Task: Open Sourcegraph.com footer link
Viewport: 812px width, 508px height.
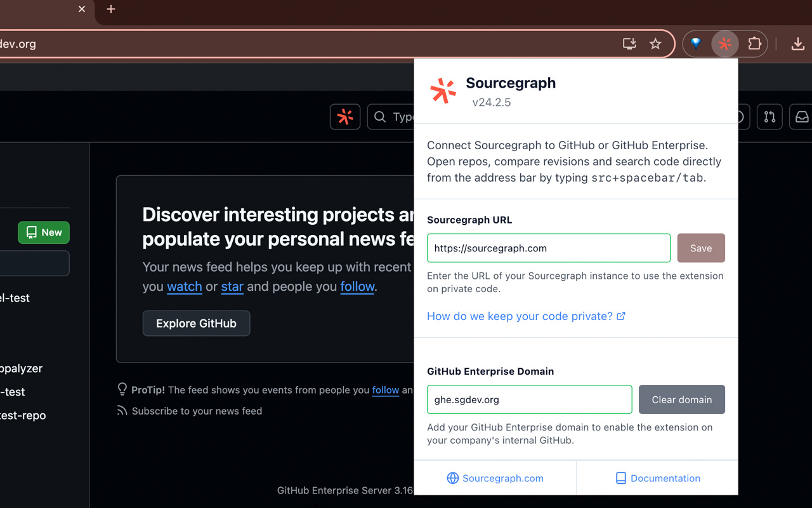Action: [495, 478]
